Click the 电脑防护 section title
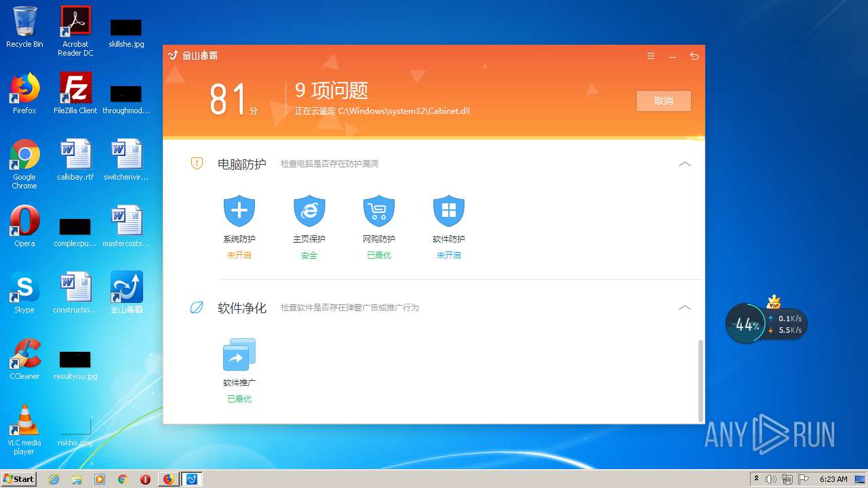The image size is (868, 488). click(x=242, y=164)
